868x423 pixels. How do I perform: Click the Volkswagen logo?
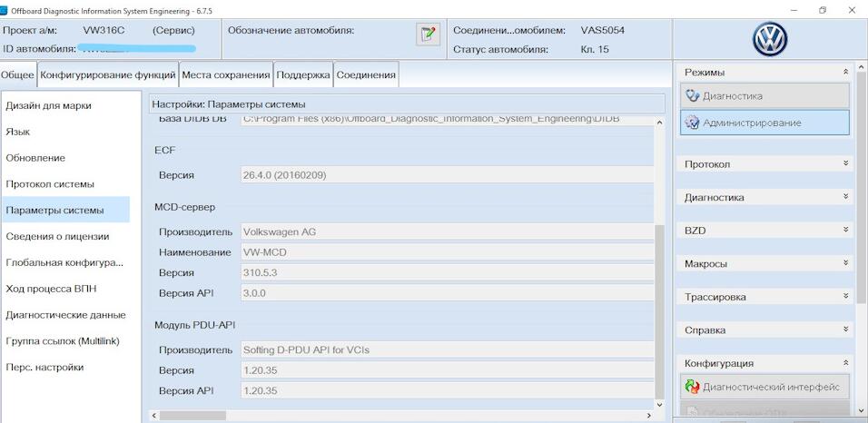pos(769,39)
